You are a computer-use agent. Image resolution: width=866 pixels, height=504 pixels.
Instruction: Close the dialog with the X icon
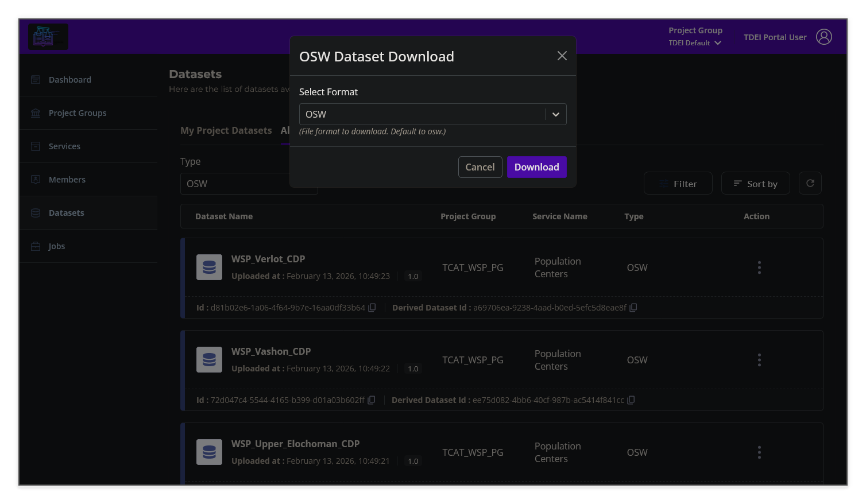[x=561, y=56]
